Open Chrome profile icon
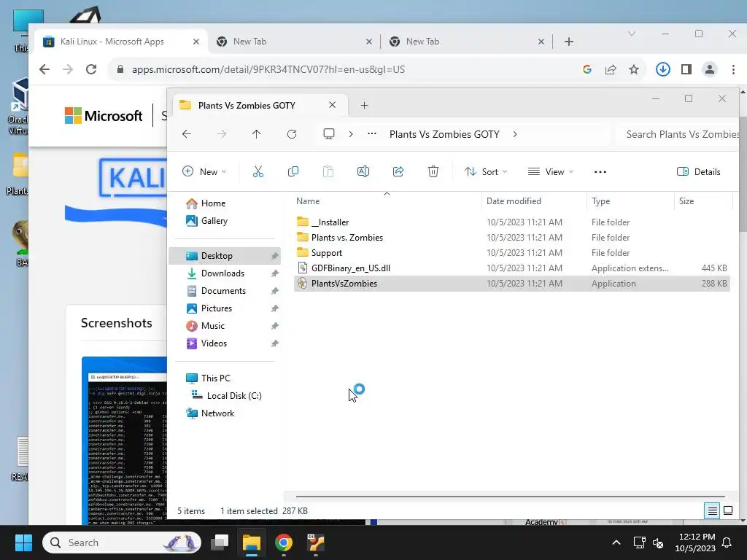Viewport: 747px width, 560px height. click(x=709, y=69)
